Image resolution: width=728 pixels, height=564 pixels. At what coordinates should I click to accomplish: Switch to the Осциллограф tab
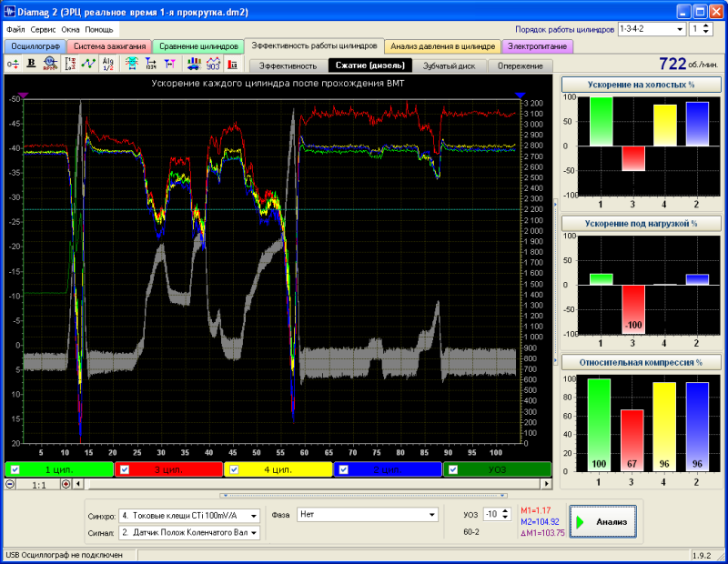pos(35,46)
